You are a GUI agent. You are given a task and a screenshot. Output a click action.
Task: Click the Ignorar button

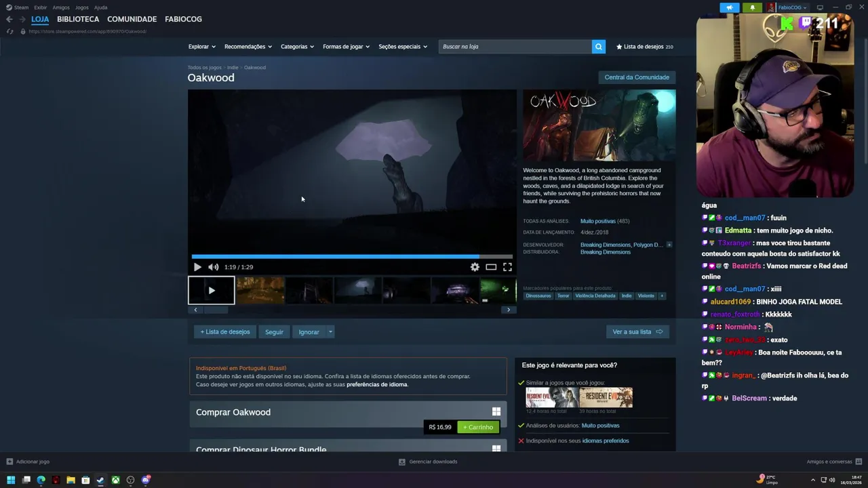(x=309, y=332)
